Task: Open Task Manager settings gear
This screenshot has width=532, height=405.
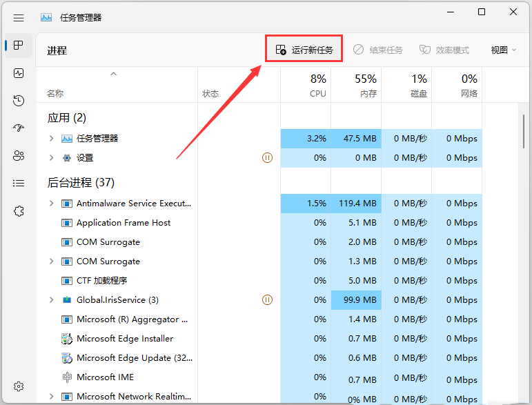Action: click(19, 386)
